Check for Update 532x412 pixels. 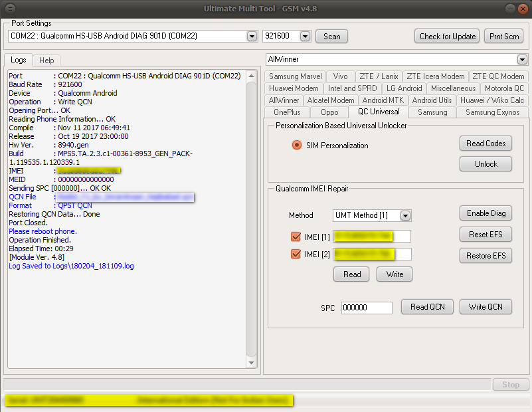[x=446, y=37]
